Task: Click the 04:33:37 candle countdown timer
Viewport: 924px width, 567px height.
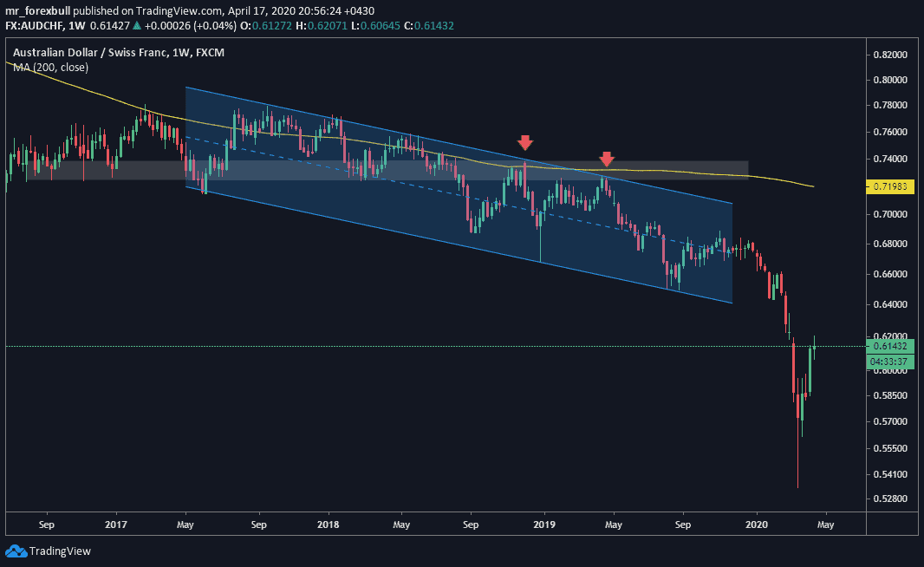Action: pyautogui.click(x=892, y=361)
